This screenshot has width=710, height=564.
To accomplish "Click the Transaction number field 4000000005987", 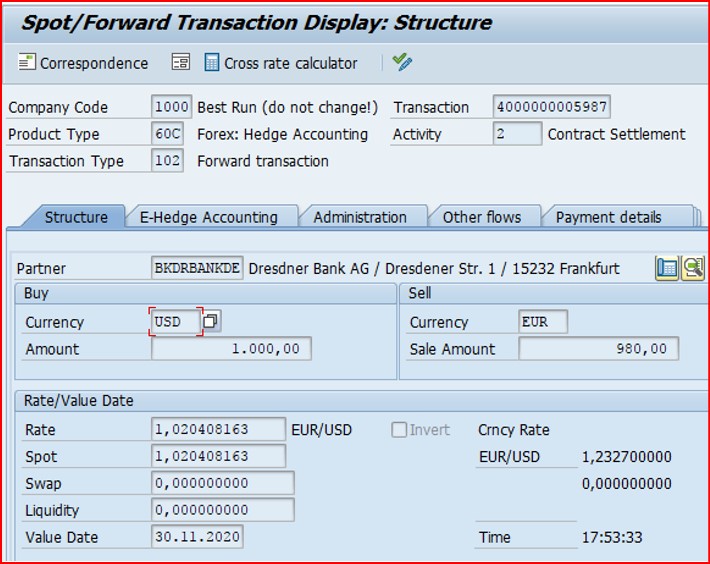I will click(552, 107).
